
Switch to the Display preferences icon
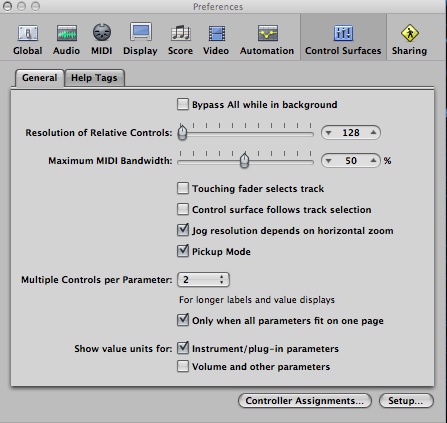tap(140, 40)
